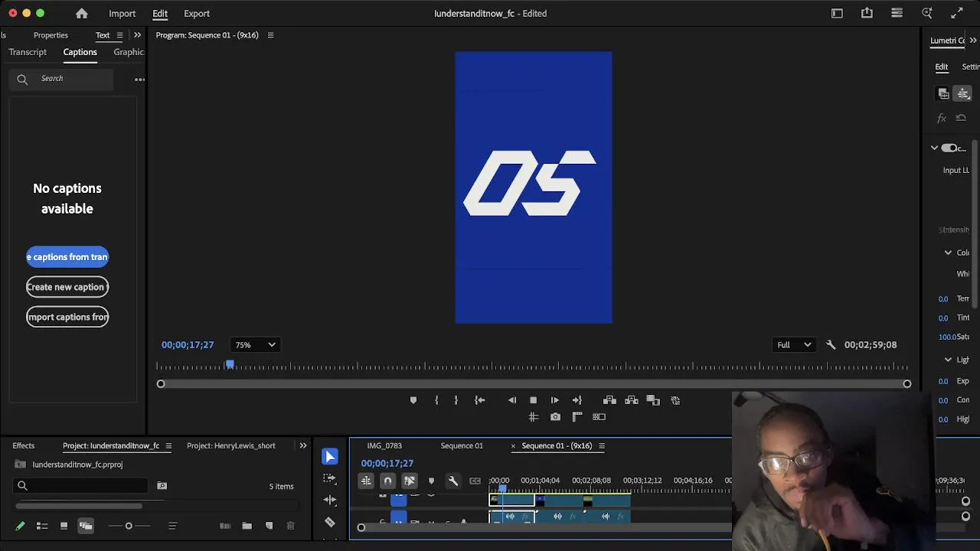This screenshot has width=980, height=551.
Task: Open Program monitor panel menu
Action: coord(270,35)
